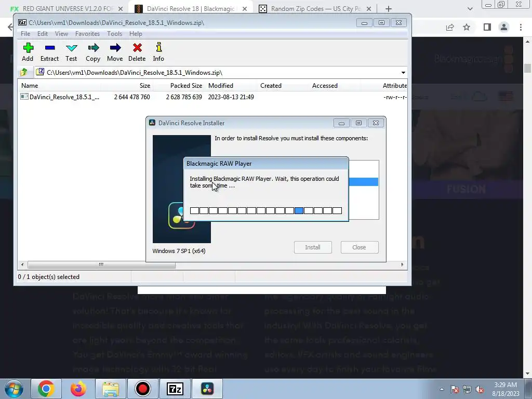Image resolution: width=532 pixels, height=399 pixels.
Task: Open Firefox from the taskbar
Action: [x=78, y=389]
